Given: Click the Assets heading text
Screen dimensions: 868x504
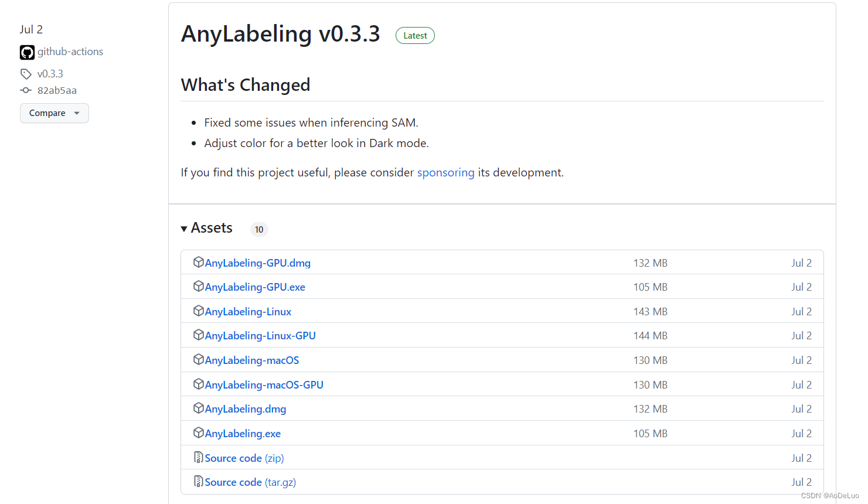Looking at the screenshot, I should [x=212, y=228].
